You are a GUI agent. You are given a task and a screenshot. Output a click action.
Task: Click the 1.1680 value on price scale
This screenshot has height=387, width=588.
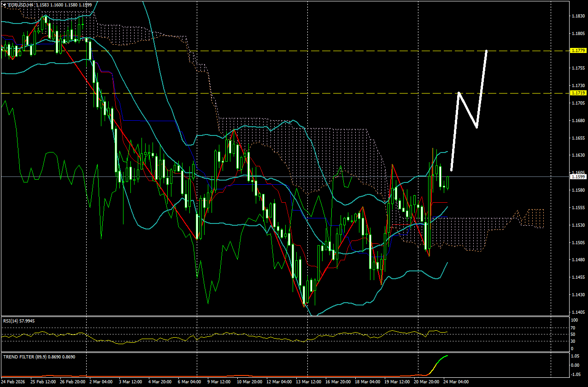[578, 121]
